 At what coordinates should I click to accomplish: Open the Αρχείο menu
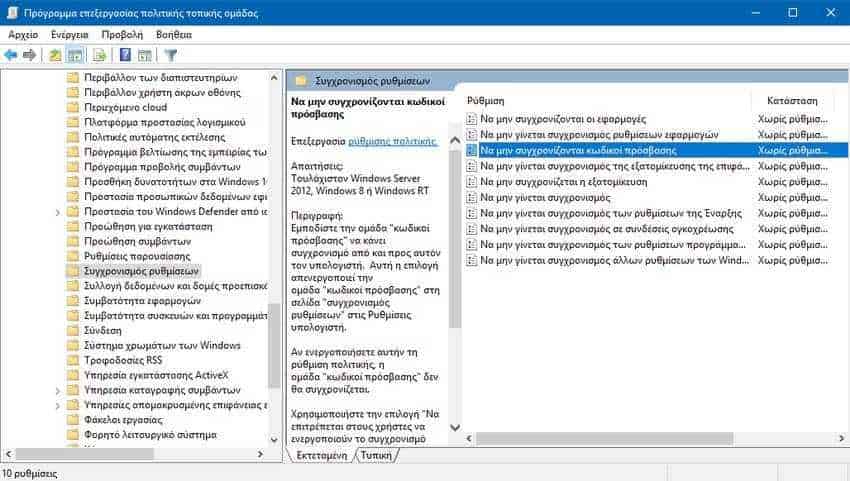(x=23, y=35)
